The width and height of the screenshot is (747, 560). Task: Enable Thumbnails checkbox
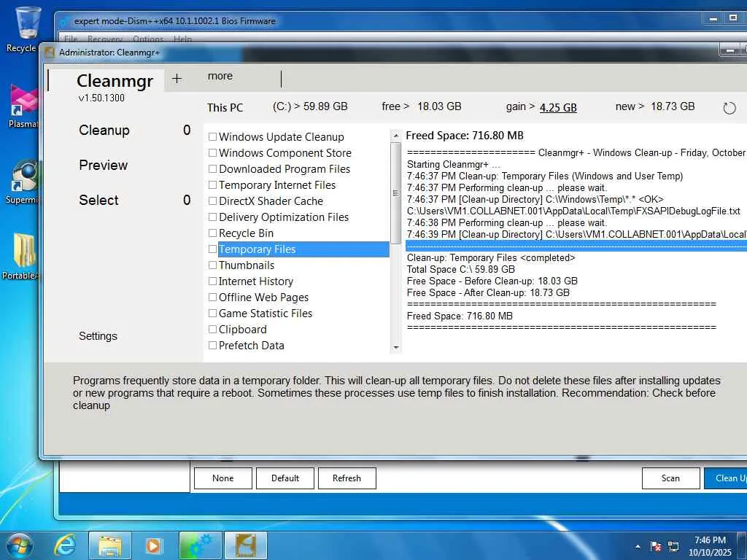(213, 265)
